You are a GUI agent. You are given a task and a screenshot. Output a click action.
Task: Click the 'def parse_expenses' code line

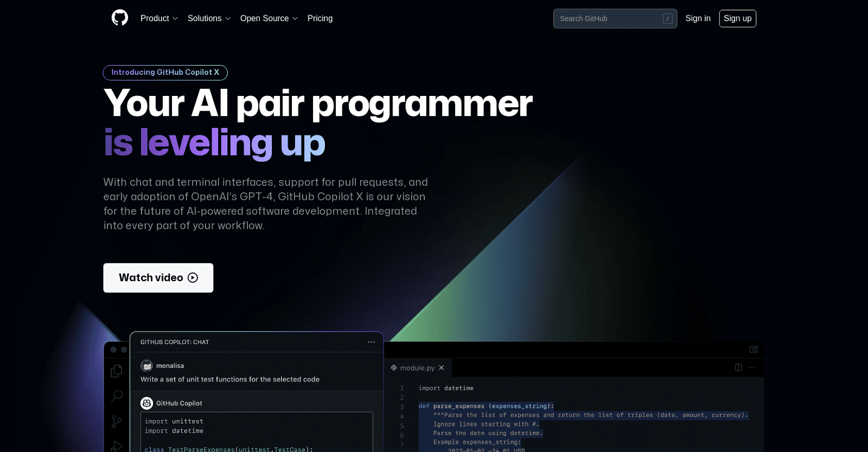click(486, 406)
